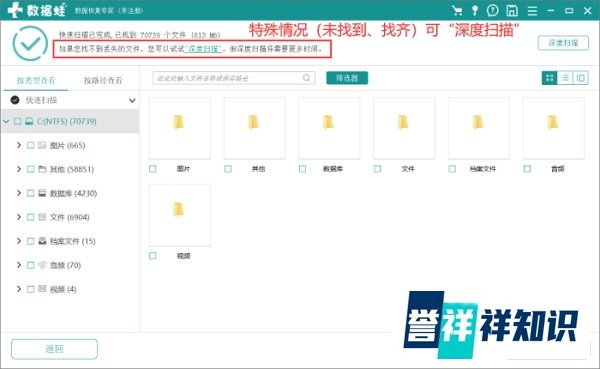Image resolution: width=600 pixels, height=369 pixels.
Task: Open the 图片 folder thumbnail
Action: pos(179,128)
